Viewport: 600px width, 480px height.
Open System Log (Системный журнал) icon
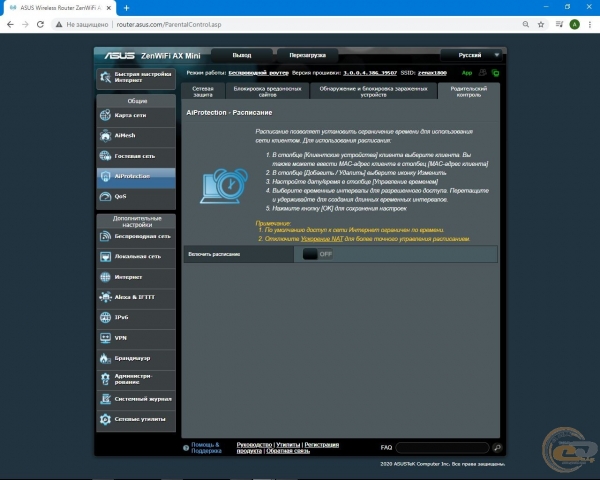(105, 399)
